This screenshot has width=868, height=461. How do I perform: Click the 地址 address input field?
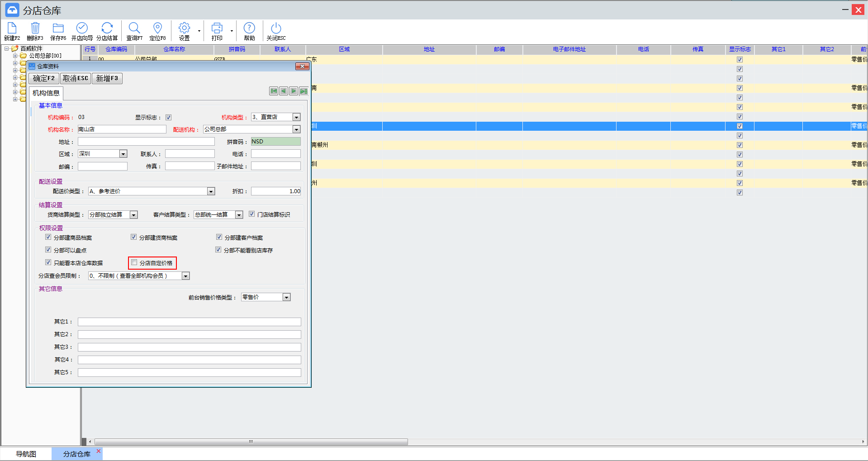146,142
